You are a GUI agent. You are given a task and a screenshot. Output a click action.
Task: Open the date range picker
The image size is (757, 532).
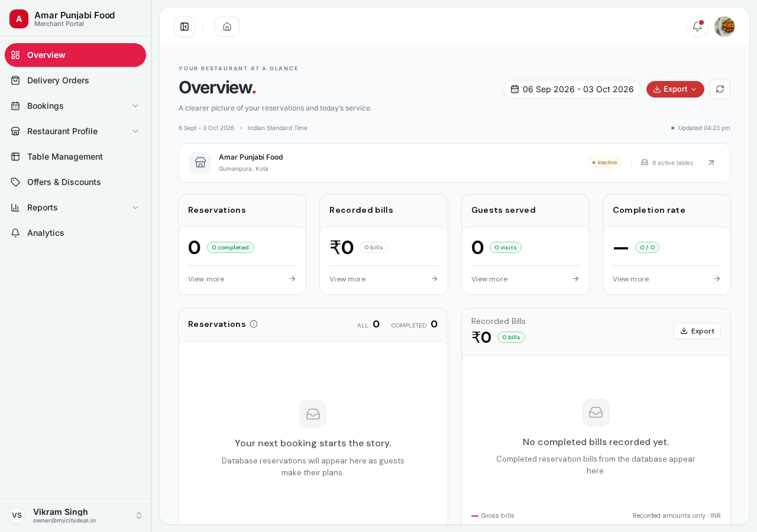click(x=572, y=89)
